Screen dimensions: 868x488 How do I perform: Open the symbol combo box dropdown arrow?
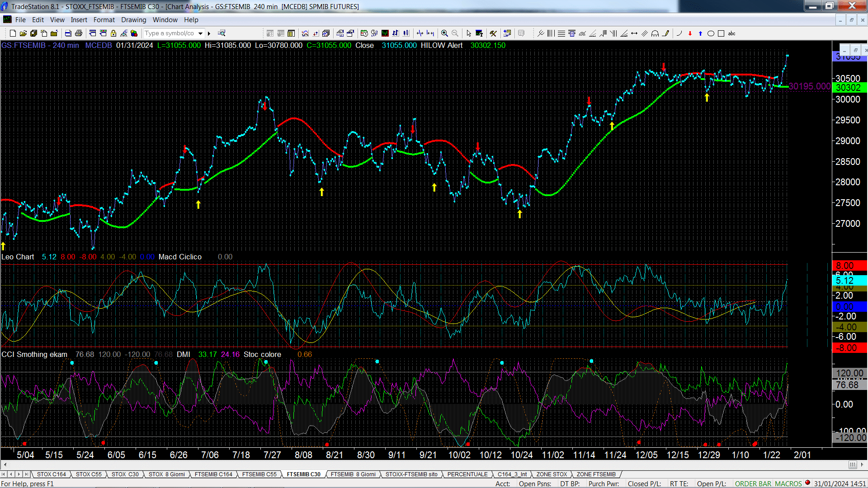[x=200, y=33]
